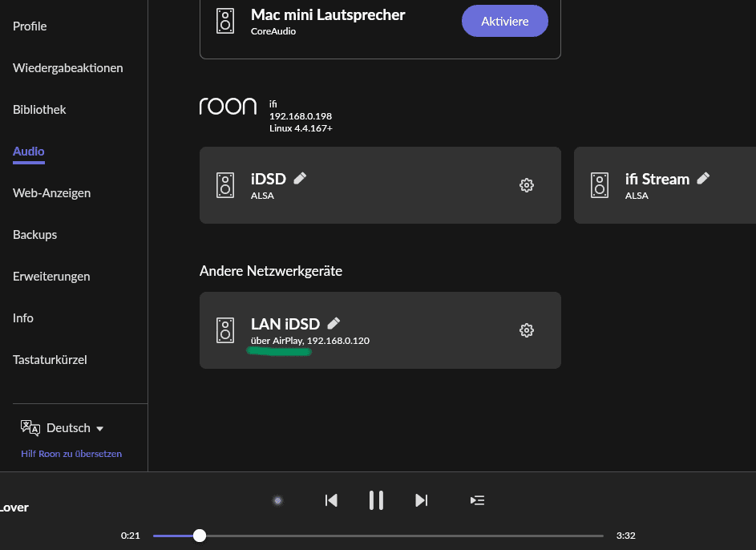
Task: Click the LAN iDSD speaker icon
Action: tap(225, 330)
